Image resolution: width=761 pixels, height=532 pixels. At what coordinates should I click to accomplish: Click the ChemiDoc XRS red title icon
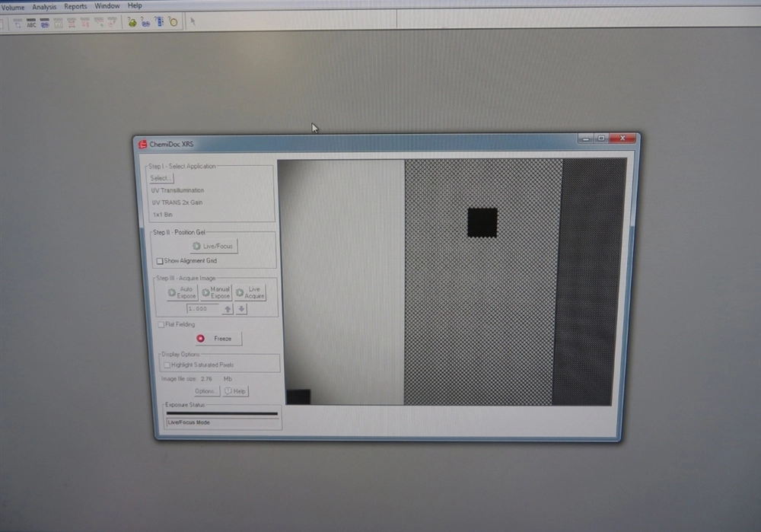coord(141,144)
